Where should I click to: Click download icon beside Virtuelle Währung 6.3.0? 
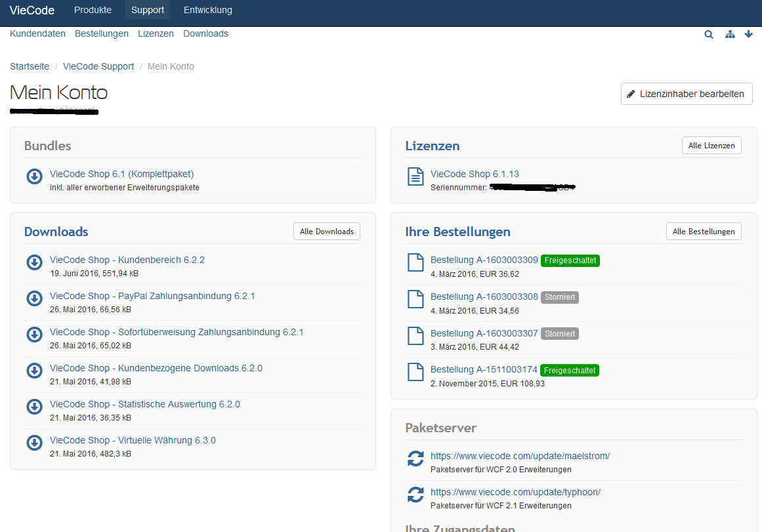(x=34, y=443)
